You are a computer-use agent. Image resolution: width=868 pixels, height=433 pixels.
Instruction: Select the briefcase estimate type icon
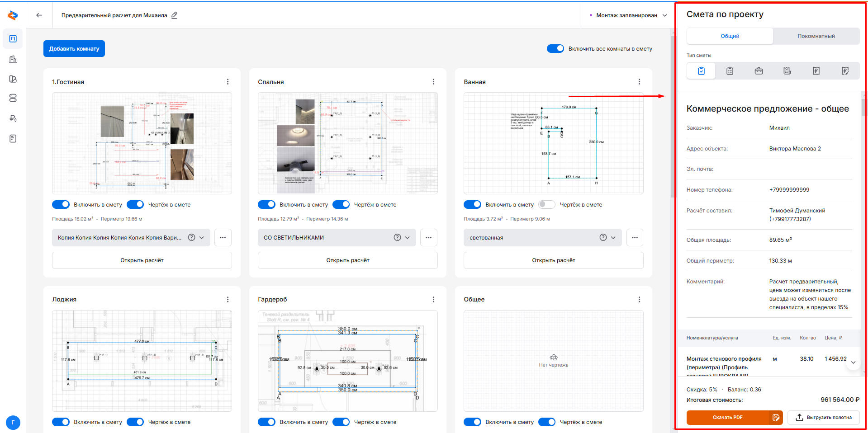click(759, 71)
